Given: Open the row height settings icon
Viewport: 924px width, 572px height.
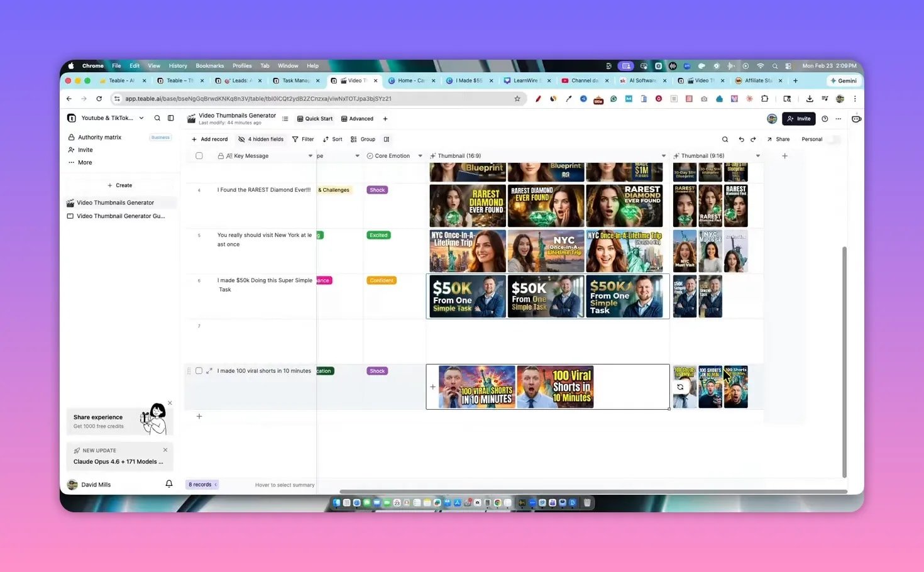Looking at the screenshot, I should 387,139.
